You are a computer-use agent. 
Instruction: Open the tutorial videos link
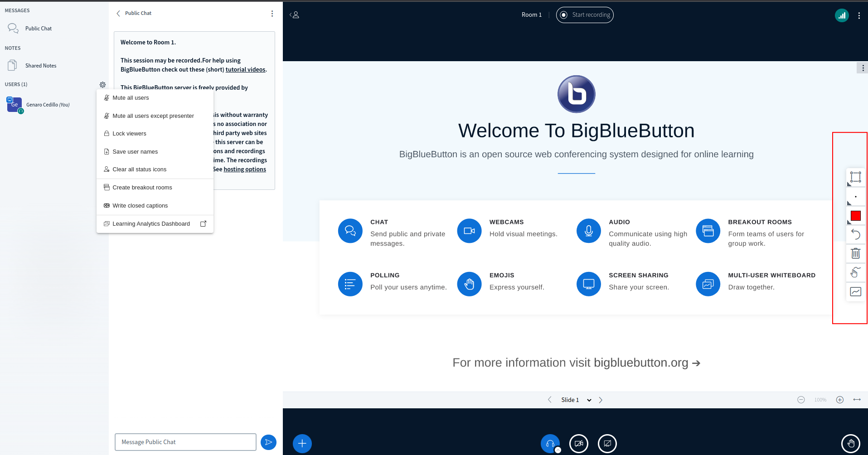(x=246, y=69)
